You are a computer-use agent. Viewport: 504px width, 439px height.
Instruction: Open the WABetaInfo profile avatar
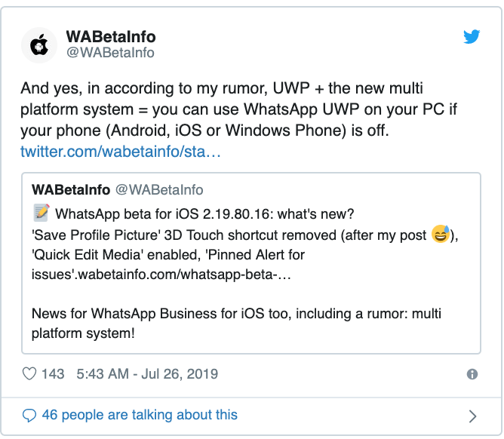click(x=39, y=45)
